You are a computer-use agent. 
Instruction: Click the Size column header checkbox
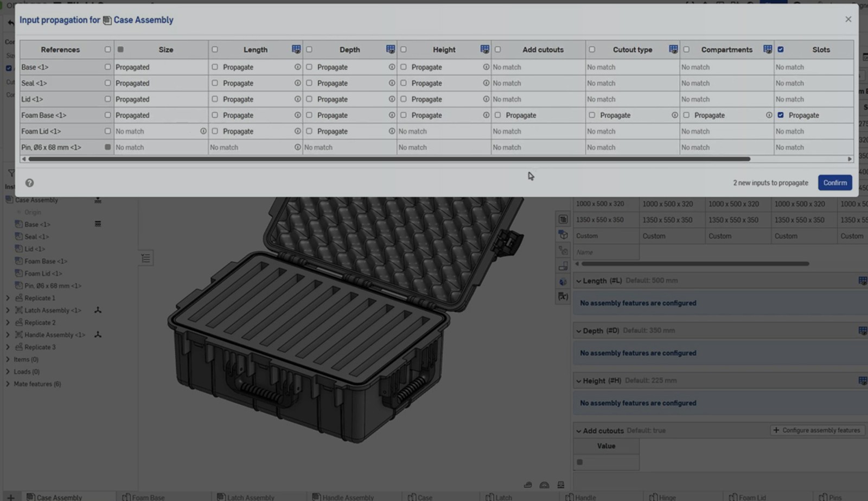tap(120, 49)
